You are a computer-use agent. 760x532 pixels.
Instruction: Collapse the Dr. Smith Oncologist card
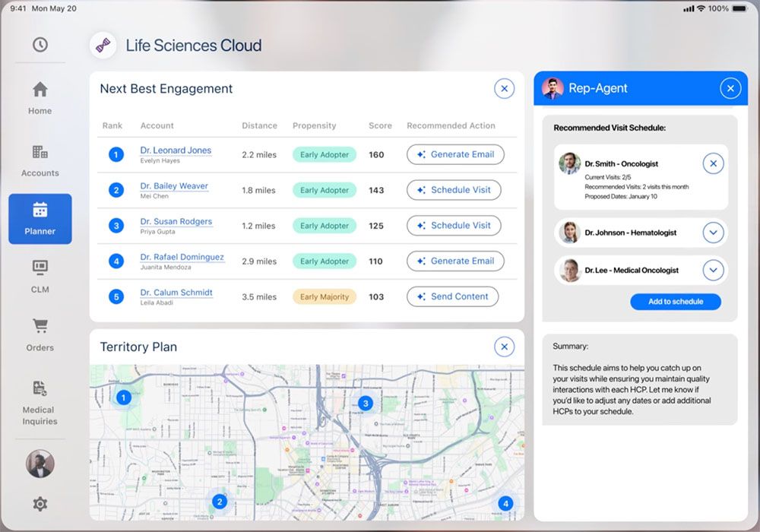[712, 163]
